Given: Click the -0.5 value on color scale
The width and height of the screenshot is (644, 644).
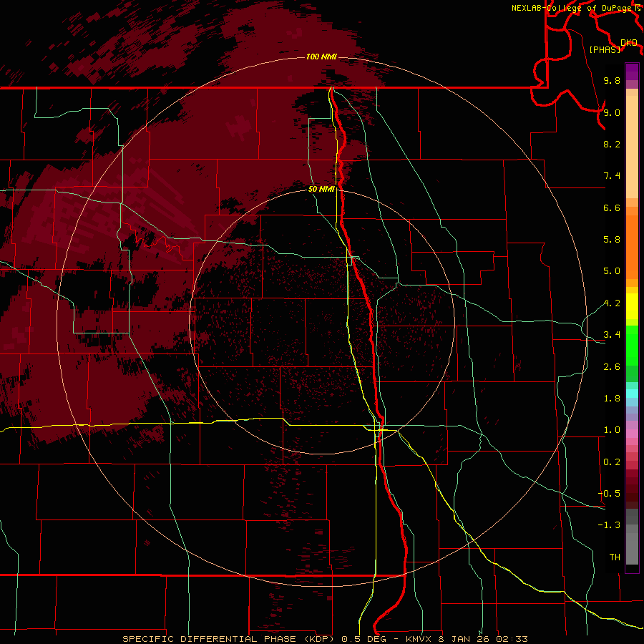Looking at the screenshot, I should [x=609, y=494].
